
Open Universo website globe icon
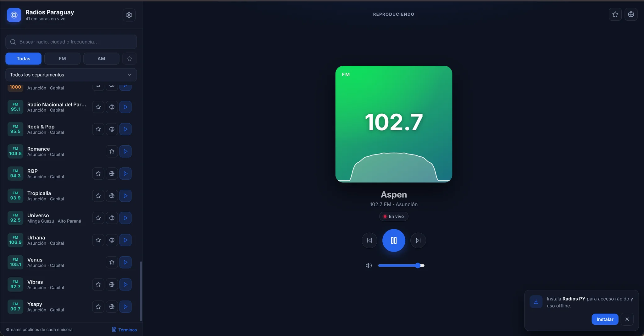point(112,218)
